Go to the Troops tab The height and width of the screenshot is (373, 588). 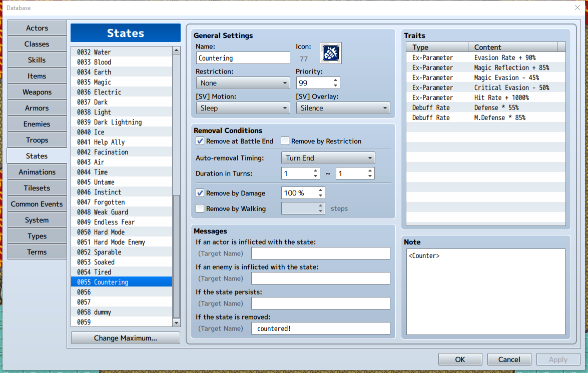click(x=37, y=140)
